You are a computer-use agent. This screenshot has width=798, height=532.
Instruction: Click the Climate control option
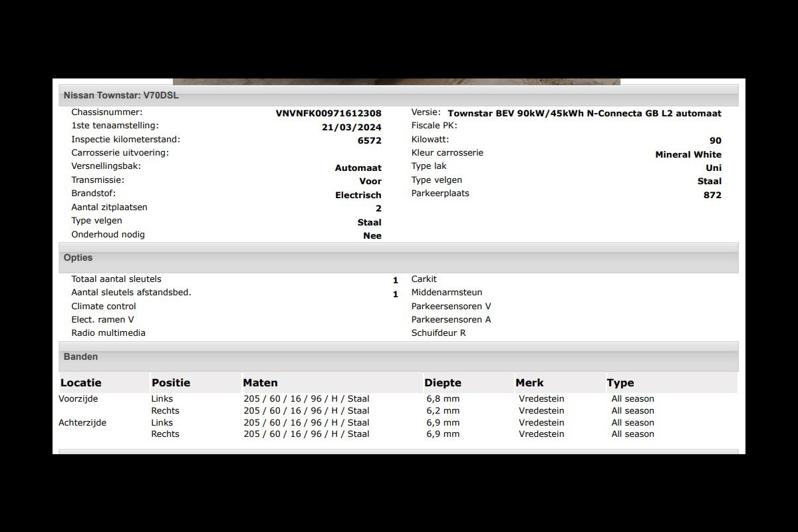[104, 306]
